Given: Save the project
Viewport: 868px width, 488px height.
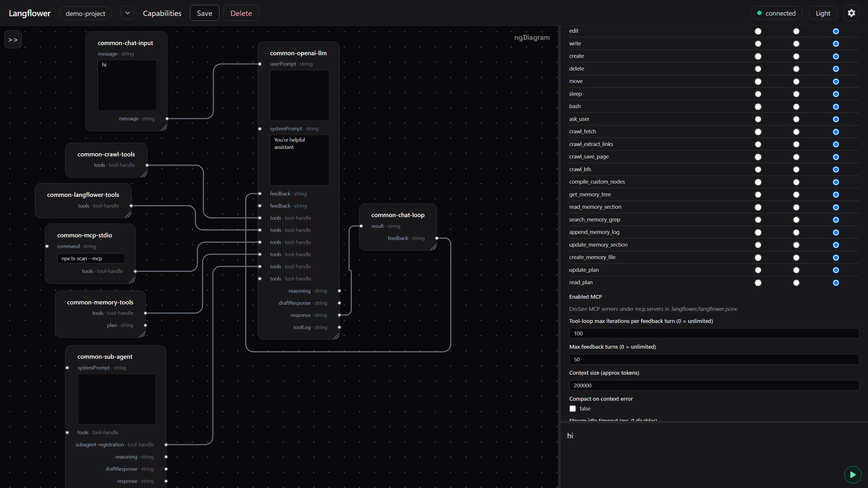Looking at the screenshot, I should tap(205, 13).
